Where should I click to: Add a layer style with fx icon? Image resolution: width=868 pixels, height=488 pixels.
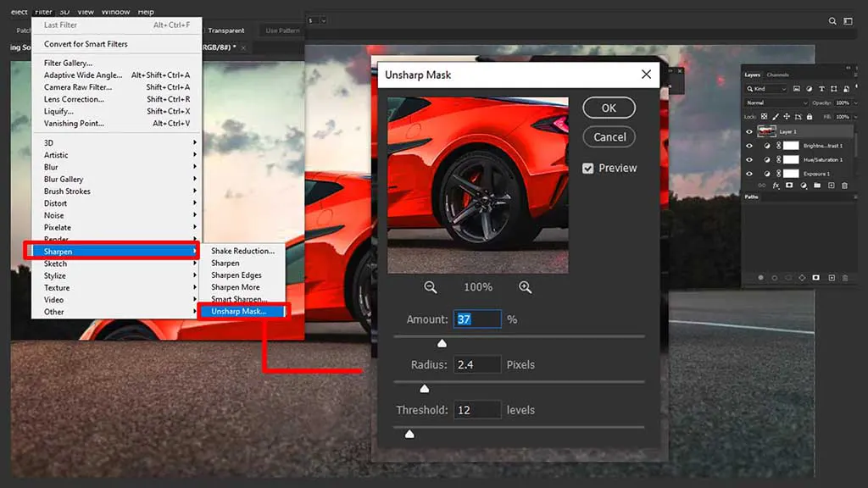click(776, 186)
